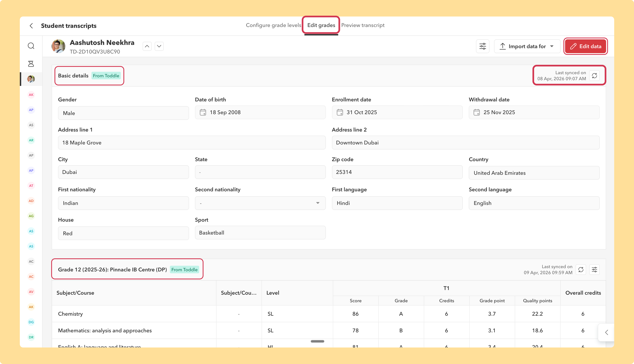634x364 pixels.
Task: Open filter settings icon beside Import data
Action: pyautogui.click(x=483, y=46)
